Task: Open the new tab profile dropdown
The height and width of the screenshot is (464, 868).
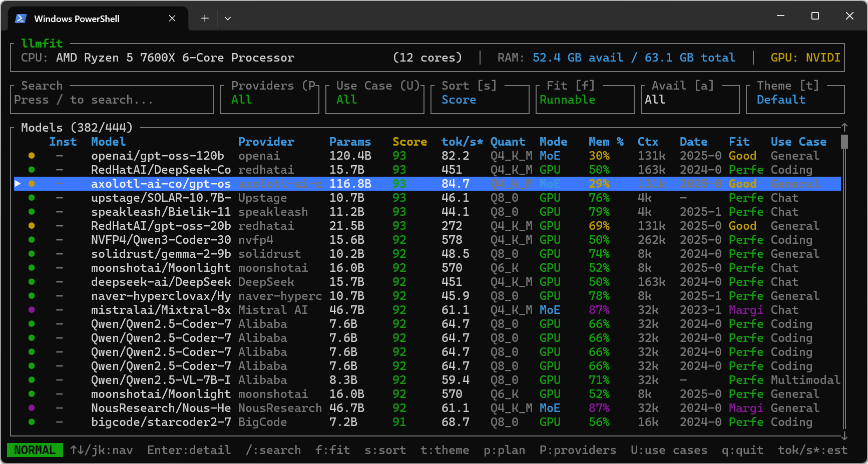Action: [x=228, y=19]
